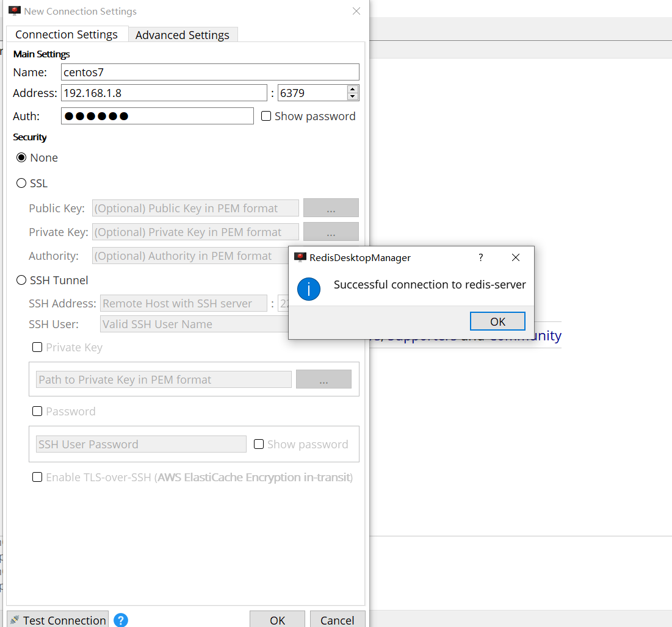Click the SSH Address host field
The width and height of the screenshot is (672, 627).
pyautogui.click(x=184, y=303)
